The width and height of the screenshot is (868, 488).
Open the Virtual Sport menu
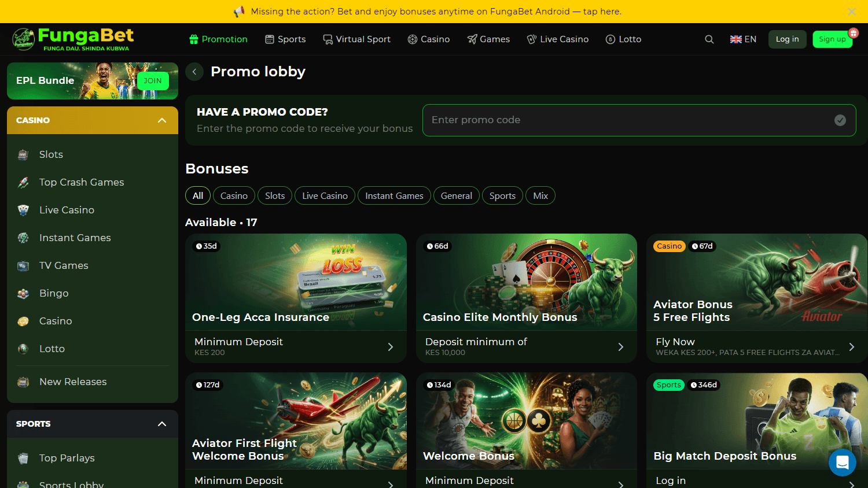[x=356, y=39]
